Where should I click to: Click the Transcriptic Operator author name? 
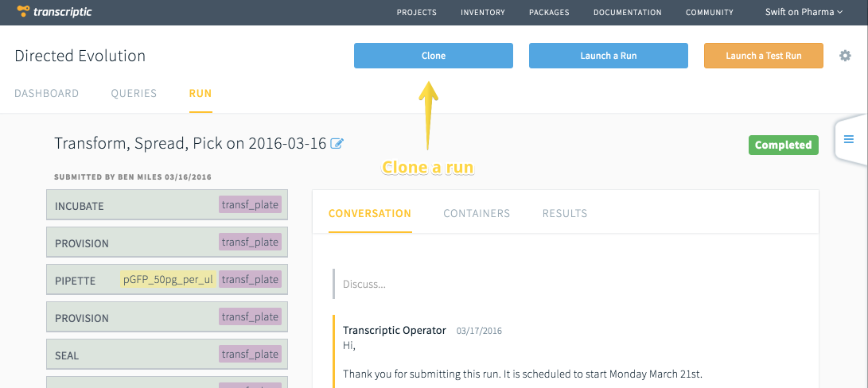[394, 331]
